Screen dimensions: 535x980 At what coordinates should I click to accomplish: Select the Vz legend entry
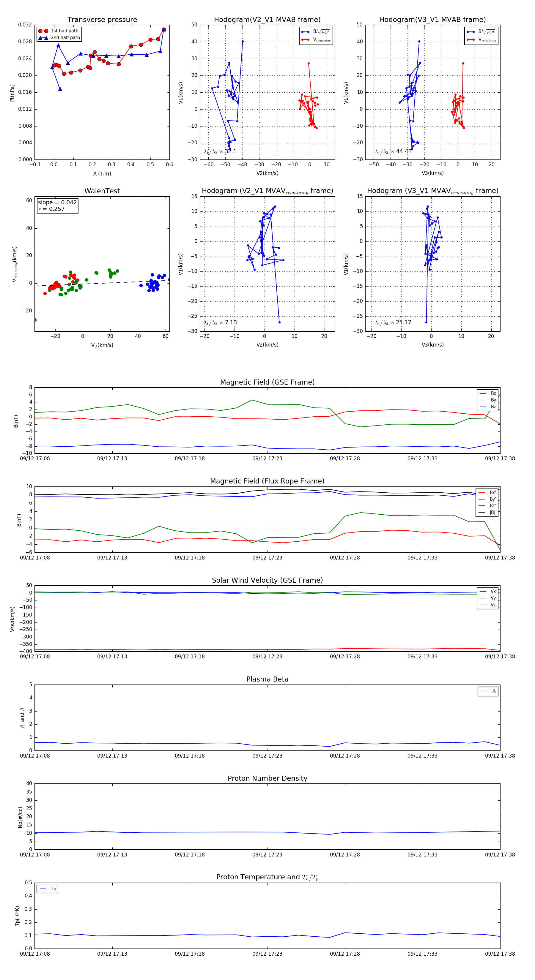488,605
